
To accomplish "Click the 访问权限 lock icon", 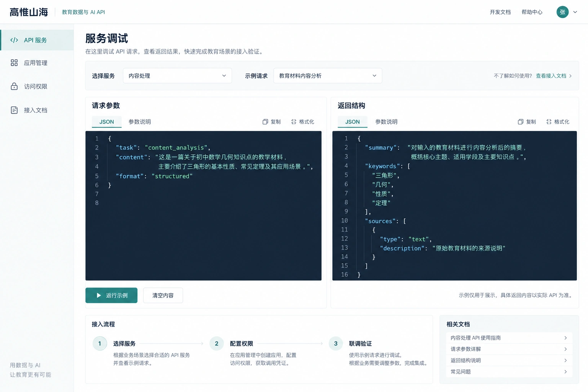I will (14, 87).
